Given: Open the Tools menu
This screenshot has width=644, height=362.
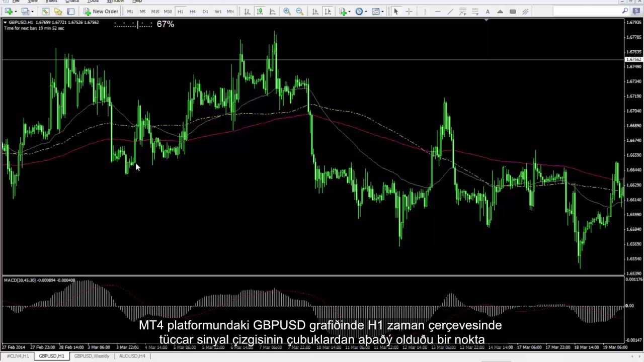Looking at the screenshot, I should tap(93, 2).
